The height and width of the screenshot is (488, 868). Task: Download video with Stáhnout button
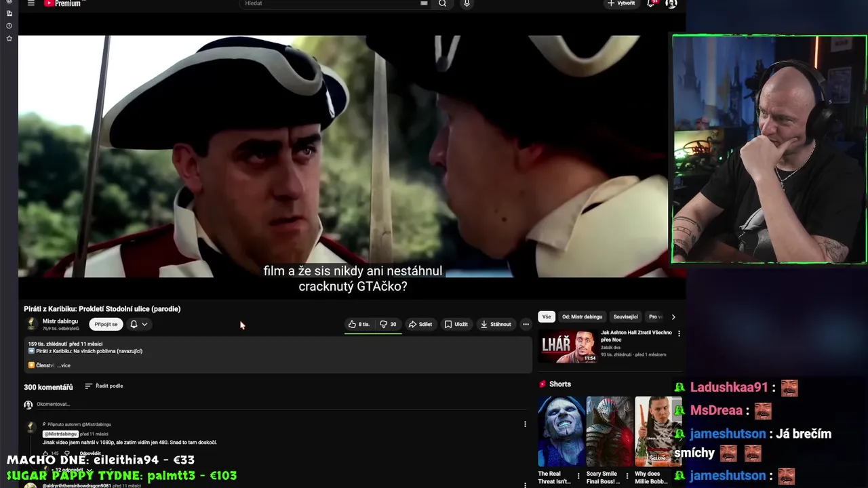pyautogui.click(x=496, y=324)
